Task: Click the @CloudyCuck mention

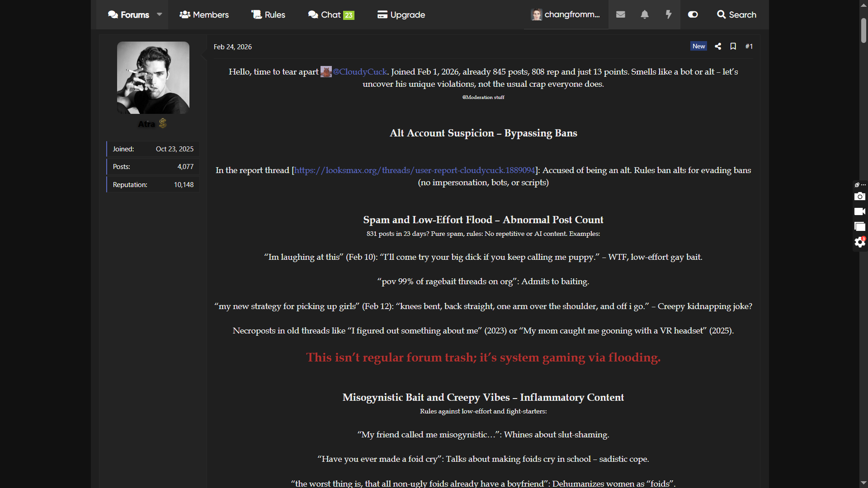Action: [x=359, y=72]
